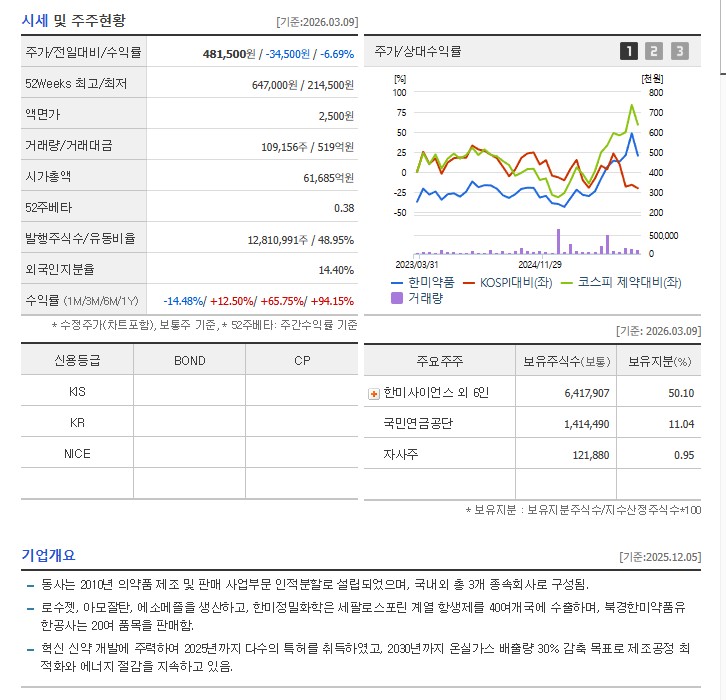Click the 109,156주 / 519억원 volume value
Viewport: 726px width, 700px height.
point(307,147)
